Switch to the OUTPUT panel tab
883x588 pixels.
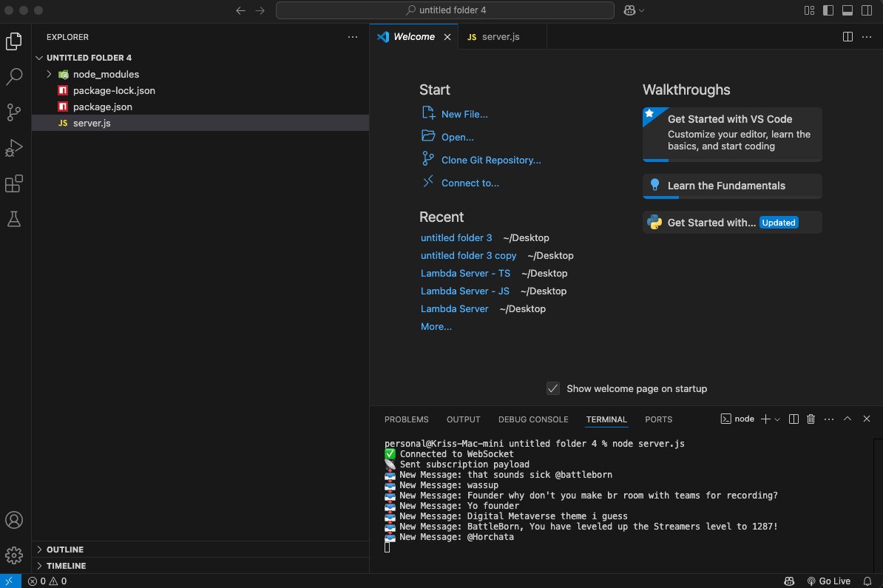coord(464,419)
